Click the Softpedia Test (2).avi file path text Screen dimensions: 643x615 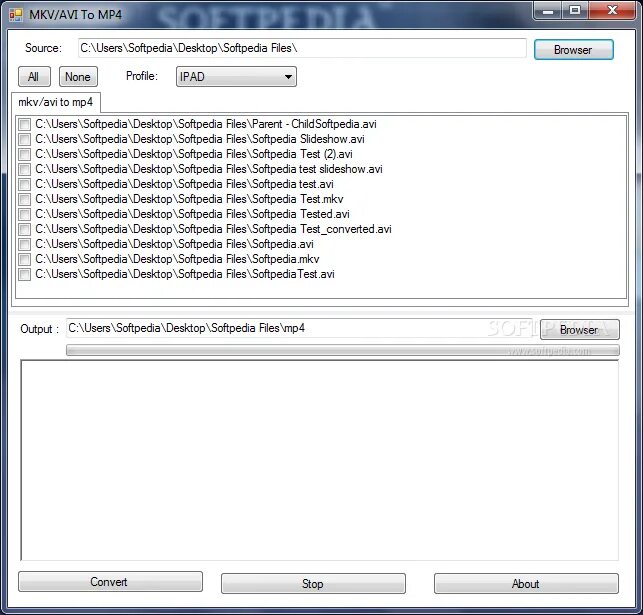coord(194,154)
